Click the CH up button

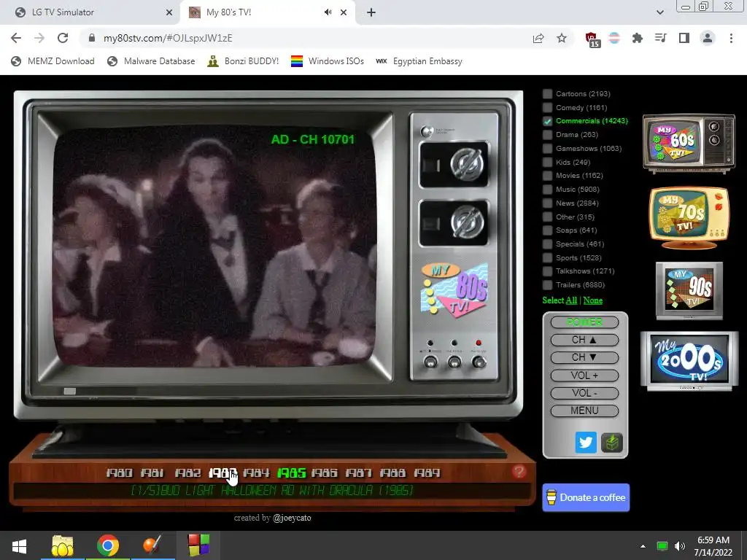pyautogui.click(x=584, y=340)
